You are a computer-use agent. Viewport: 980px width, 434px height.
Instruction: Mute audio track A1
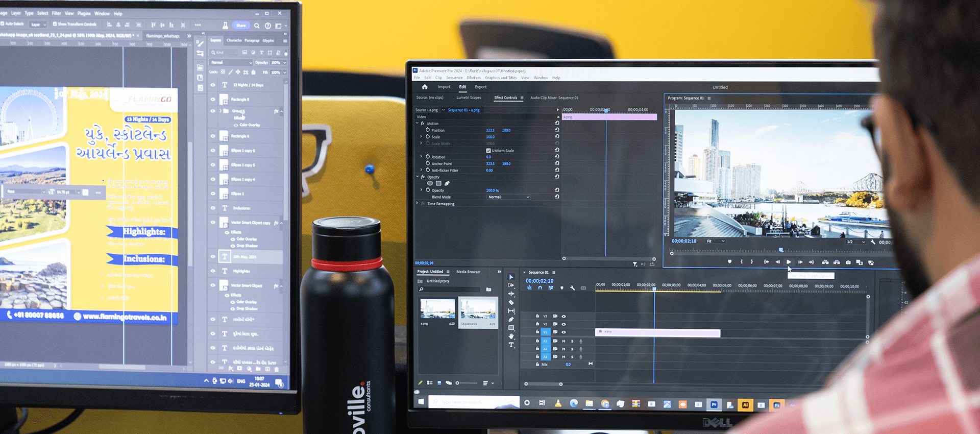(563, 341)
